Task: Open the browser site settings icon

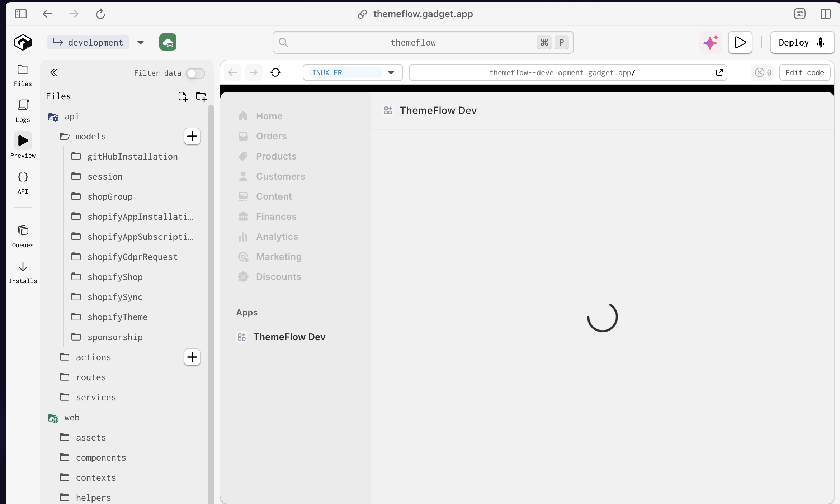Action: (x=800, y=14)
